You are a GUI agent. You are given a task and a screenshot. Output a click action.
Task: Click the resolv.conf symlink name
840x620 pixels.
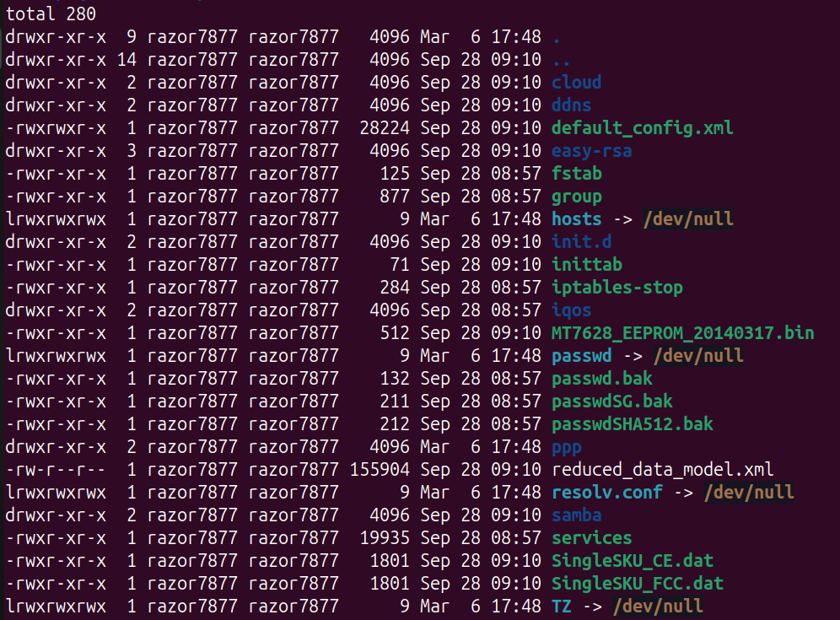coord(606,493)
